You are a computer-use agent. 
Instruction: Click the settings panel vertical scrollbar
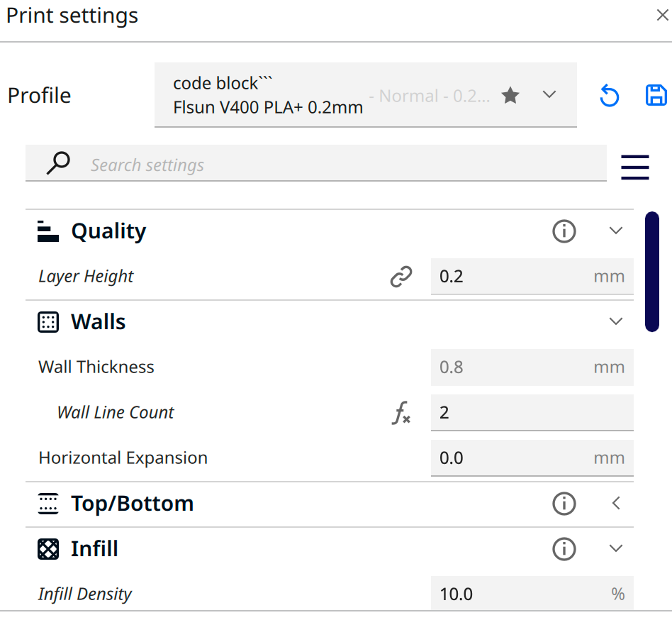[652, 272]
